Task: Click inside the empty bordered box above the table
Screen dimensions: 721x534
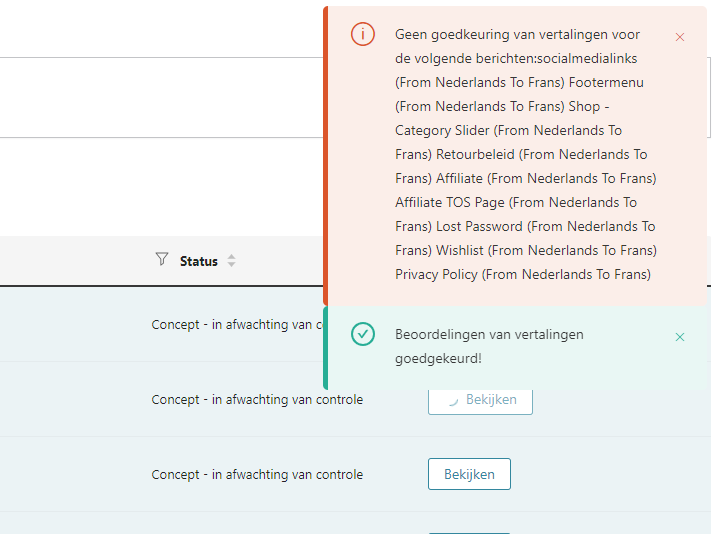Action: 161,98
